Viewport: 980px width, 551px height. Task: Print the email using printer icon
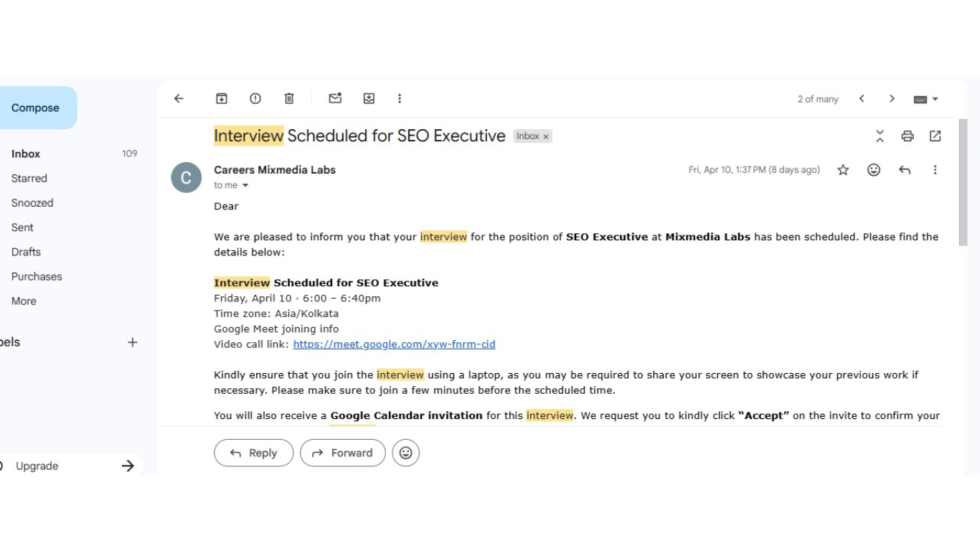pos(908,136)
